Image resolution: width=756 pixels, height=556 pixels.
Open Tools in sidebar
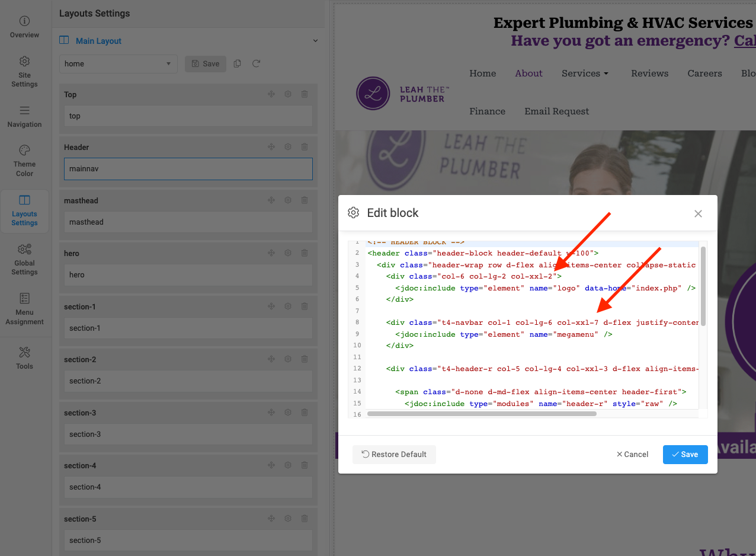24,357
